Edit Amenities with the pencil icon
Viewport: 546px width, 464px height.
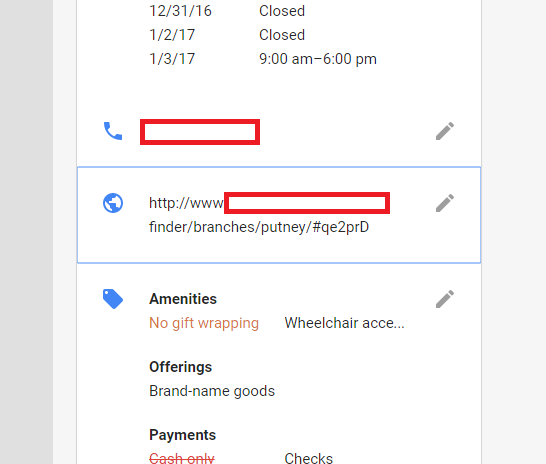[445, 299]
